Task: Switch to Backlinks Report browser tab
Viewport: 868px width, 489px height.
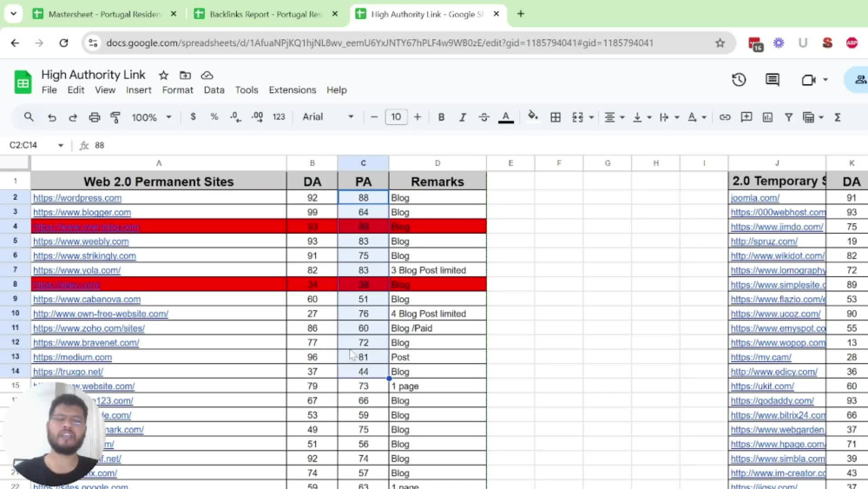Action: (x=266, y=14)
